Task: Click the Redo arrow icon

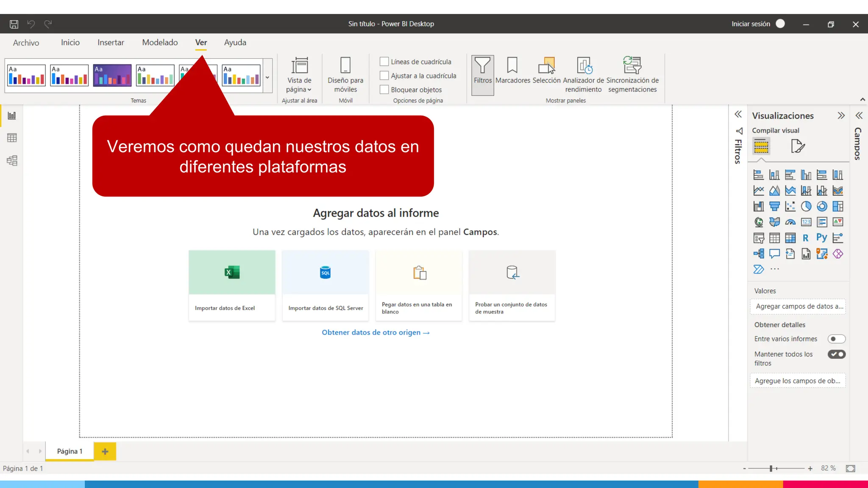Action: coord(48,24)
